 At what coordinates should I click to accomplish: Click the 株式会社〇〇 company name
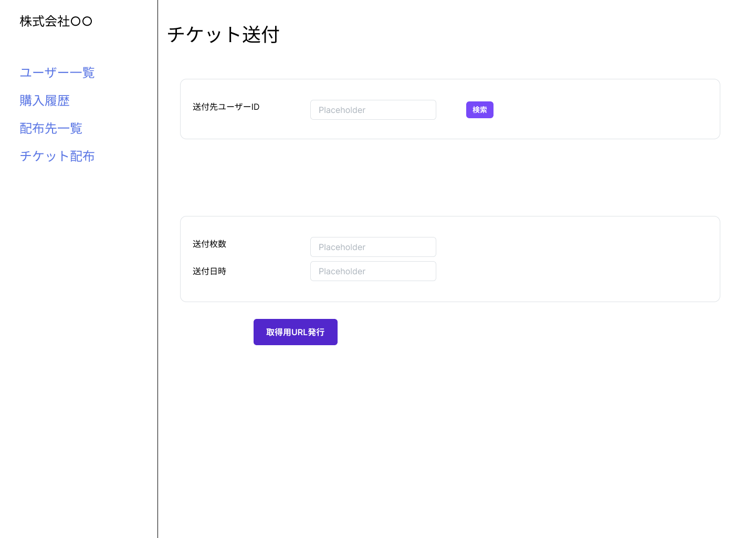coord(56,22)
